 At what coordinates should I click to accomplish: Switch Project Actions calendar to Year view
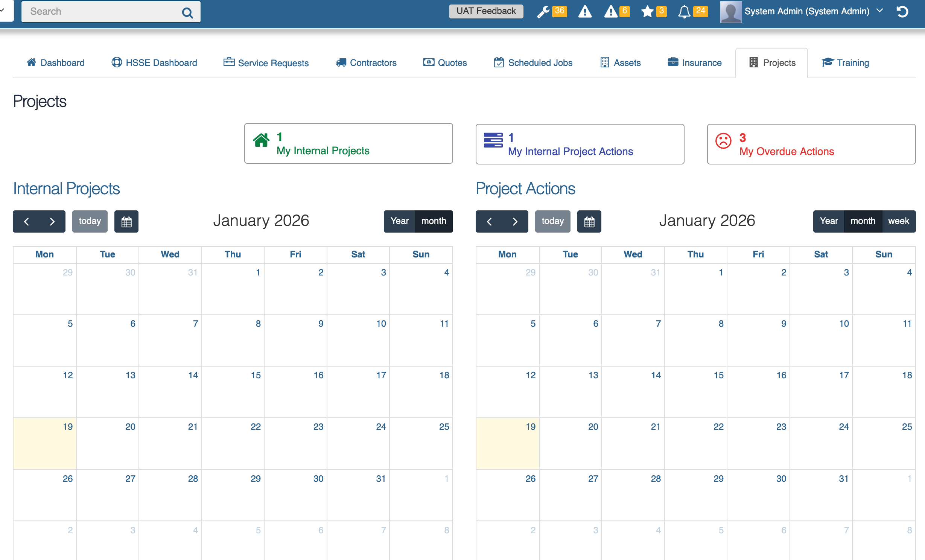click(829, 221)
